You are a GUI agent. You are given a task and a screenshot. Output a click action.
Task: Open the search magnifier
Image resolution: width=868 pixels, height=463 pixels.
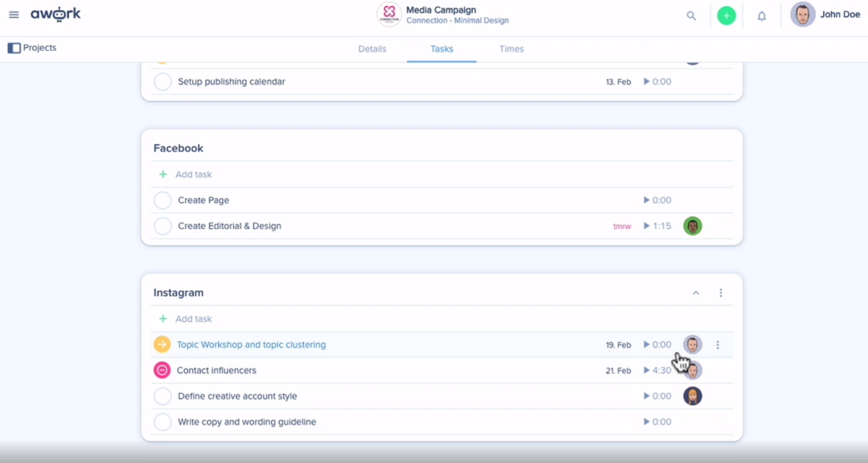692,16
